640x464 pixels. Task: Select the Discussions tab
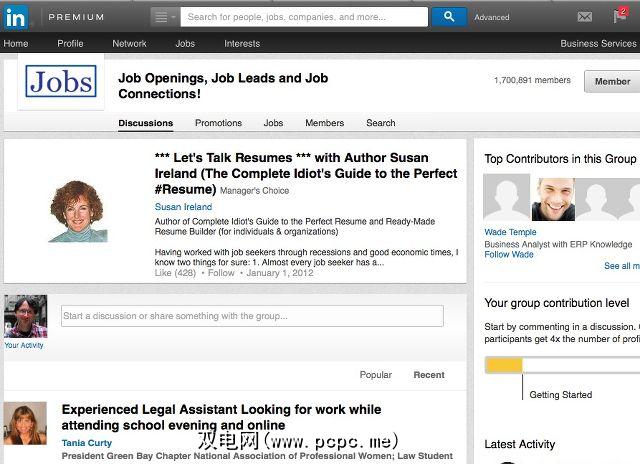(x=146, y=123)
